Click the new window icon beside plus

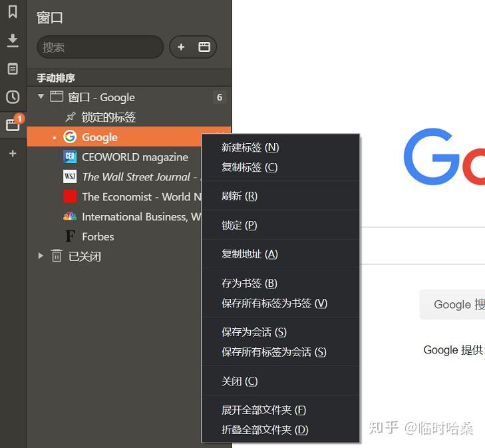[204, 47]
